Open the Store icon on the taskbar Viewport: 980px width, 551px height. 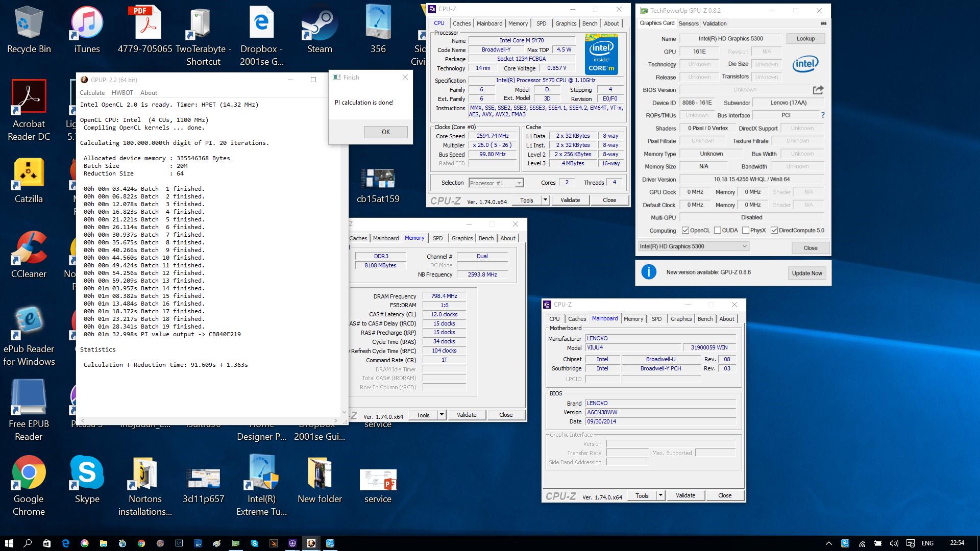point(46,543)
